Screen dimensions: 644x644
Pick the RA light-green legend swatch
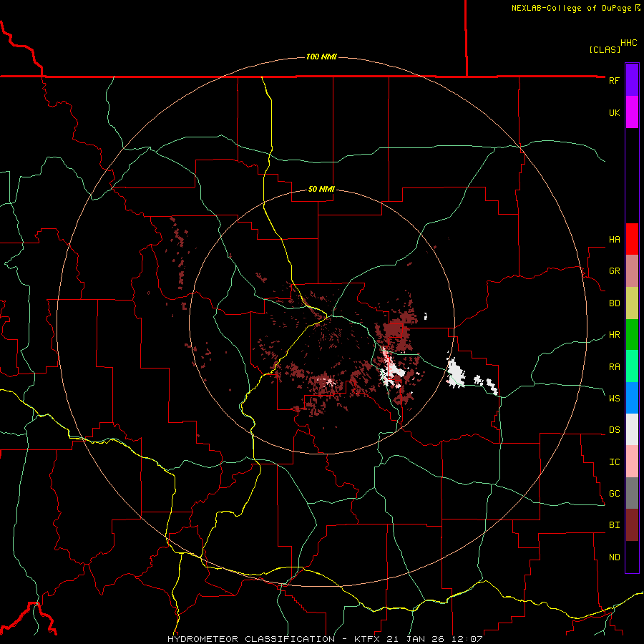pyautogui.click(x=632, y=366)
